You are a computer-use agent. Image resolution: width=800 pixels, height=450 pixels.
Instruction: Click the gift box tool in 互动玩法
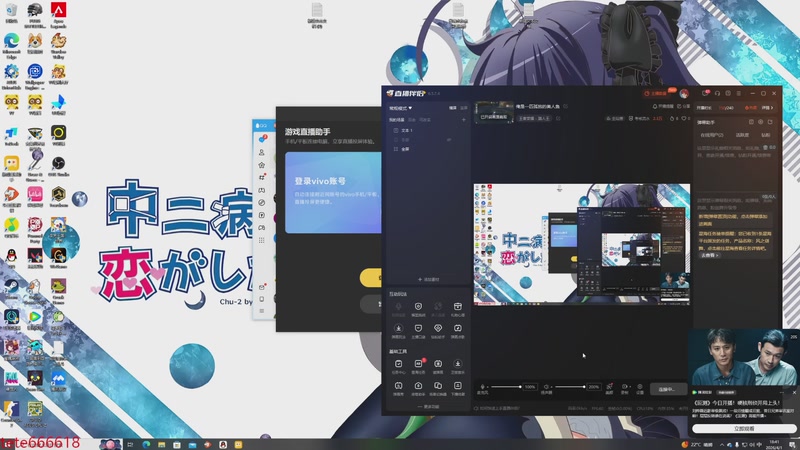pyautogui.click(x=458, y=309)
